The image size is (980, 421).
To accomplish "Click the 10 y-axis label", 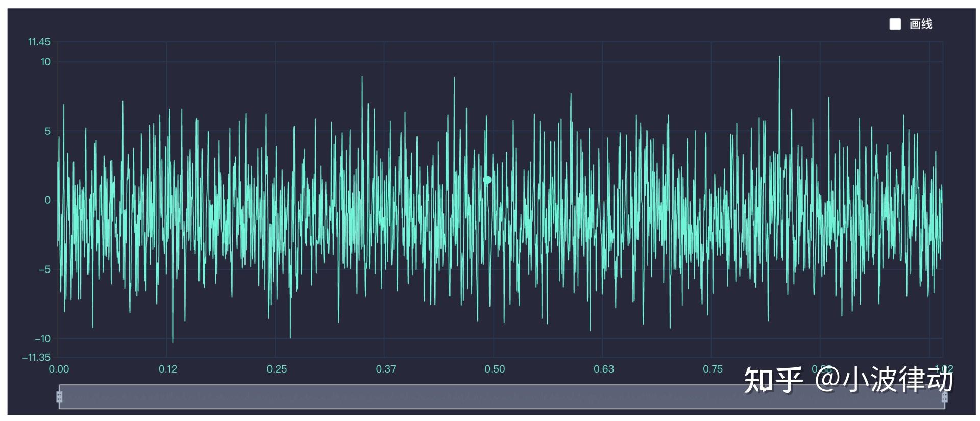I will [x=45, y=62].
